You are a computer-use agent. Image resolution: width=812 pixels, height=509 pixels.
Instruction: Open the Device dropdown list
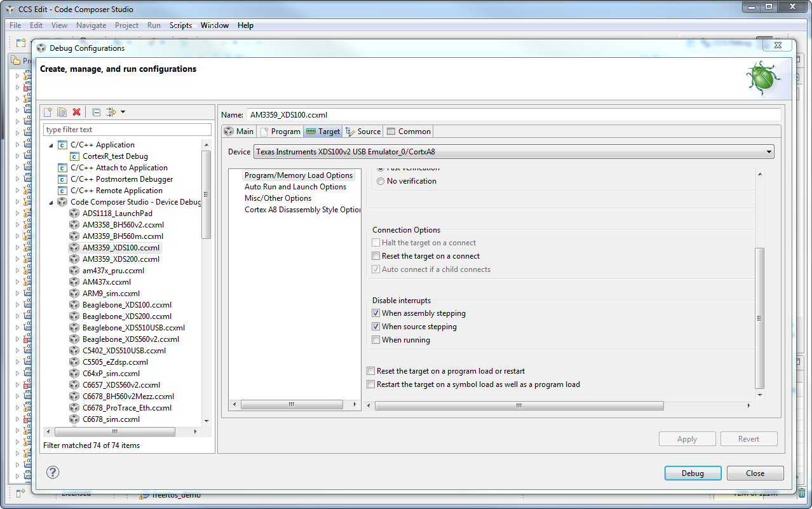tap(769, 152)
